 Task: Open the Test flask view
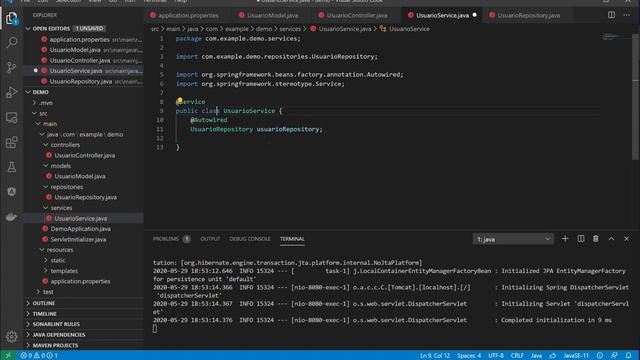[x=11, y=167]
